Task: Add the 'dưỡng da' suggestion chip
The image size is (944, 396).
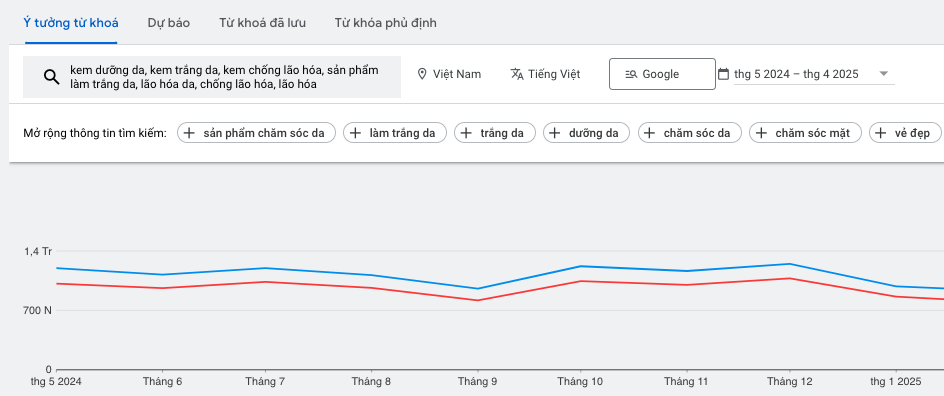Action: 586,133
